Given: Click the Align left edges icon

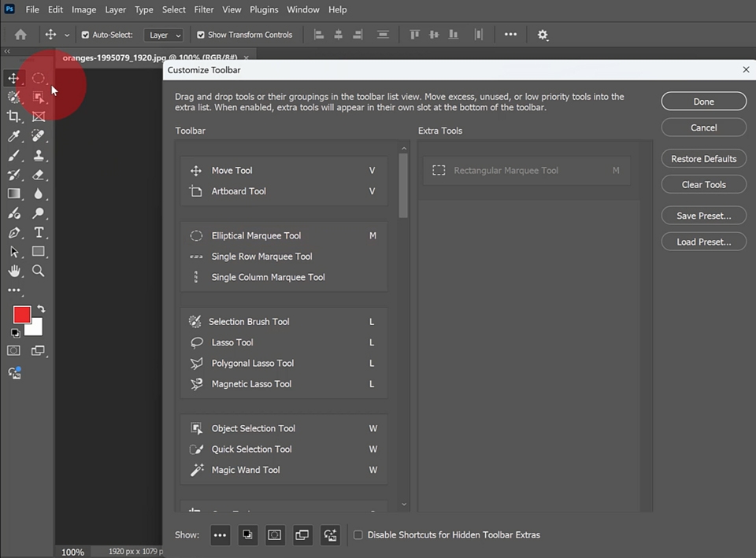Looking at the screenshot, I should [319, 35].
